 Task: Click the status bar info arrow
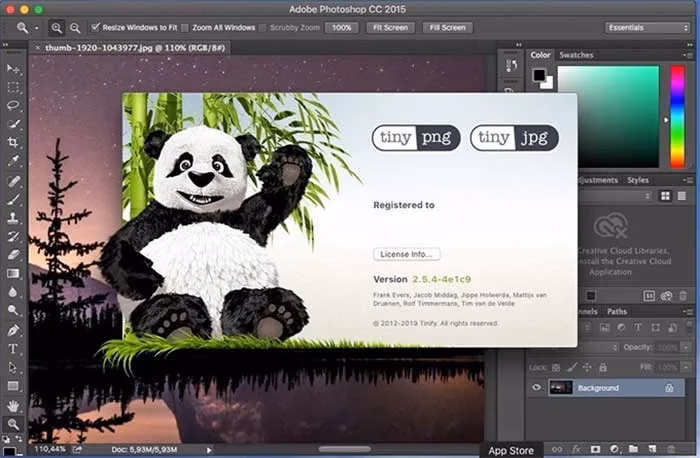[208, 450]
